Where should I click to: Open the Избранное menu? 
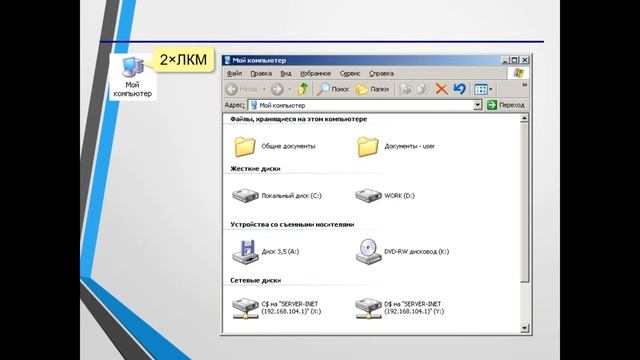(x=316, y=73)
